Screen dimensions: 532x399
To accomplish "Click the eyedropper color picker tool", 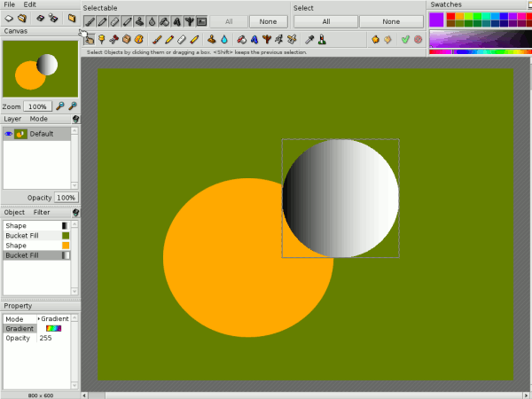I will coord(309,39).
